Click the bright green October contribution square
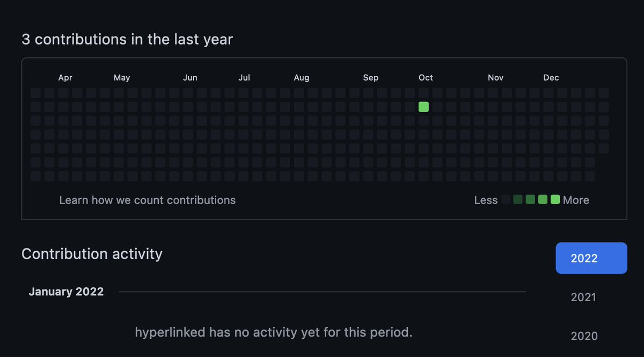 pos(423,107)
